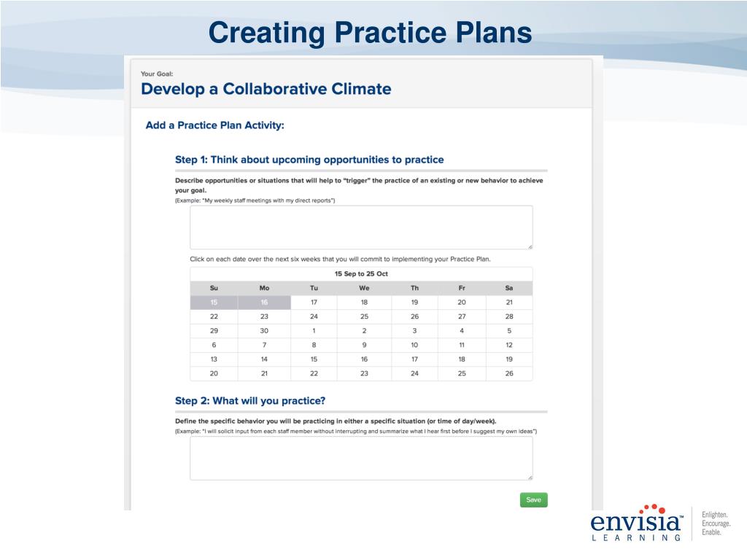747x560 pixels.
Task: Select October 1 in the calendar
Action: [x=314, y=331]
